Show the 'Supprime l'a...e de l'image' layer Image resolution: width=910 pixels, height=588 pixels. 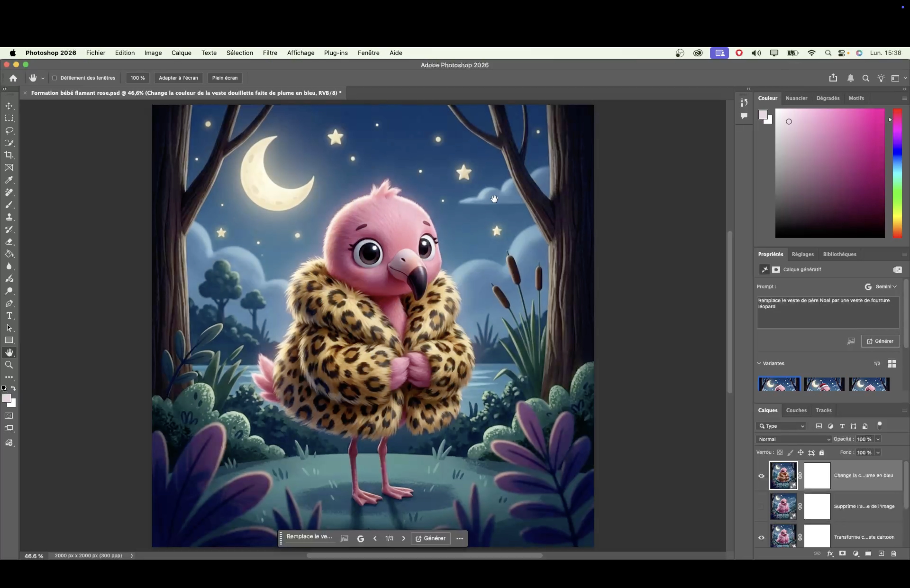pos(762,506)
